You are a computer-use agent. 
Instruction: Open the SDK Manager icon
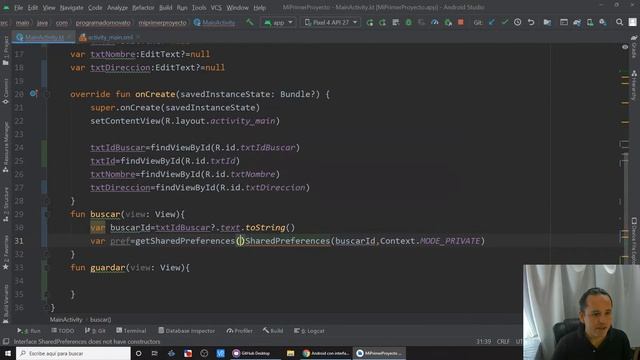603,22
